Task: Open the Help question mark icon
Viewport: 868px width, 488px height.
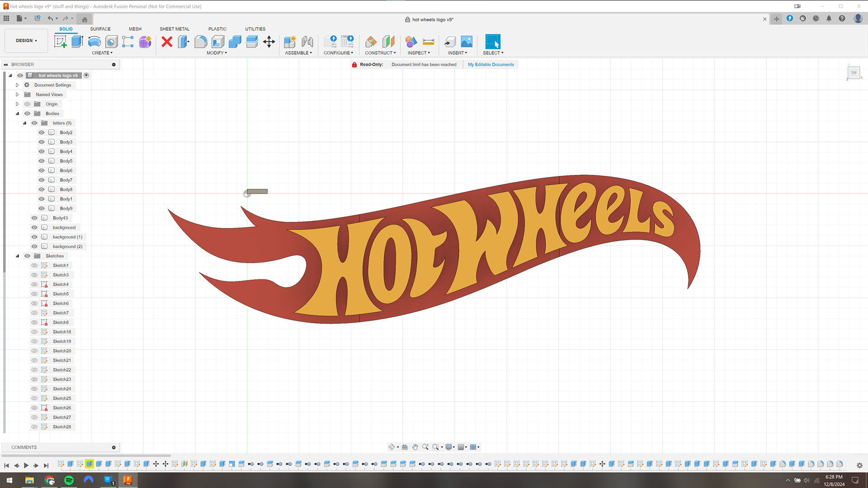Action: pos(842,19)
